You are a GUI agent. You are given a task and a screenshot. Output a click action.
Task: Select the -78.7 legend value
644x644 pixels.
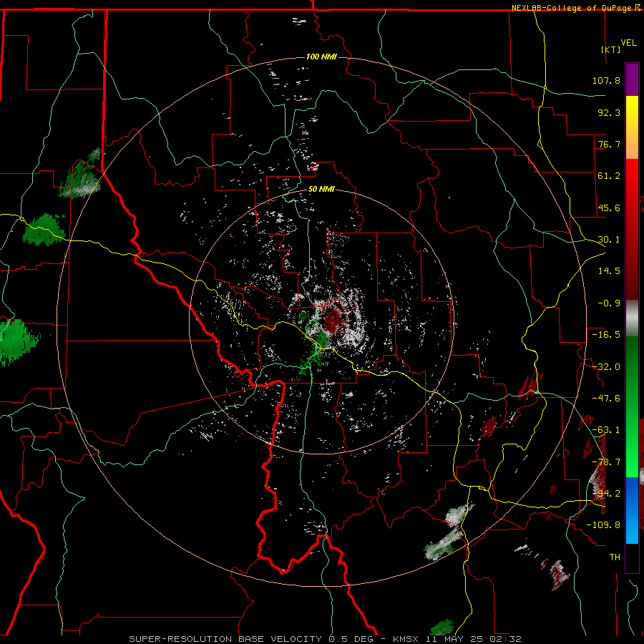coord(606,462)
